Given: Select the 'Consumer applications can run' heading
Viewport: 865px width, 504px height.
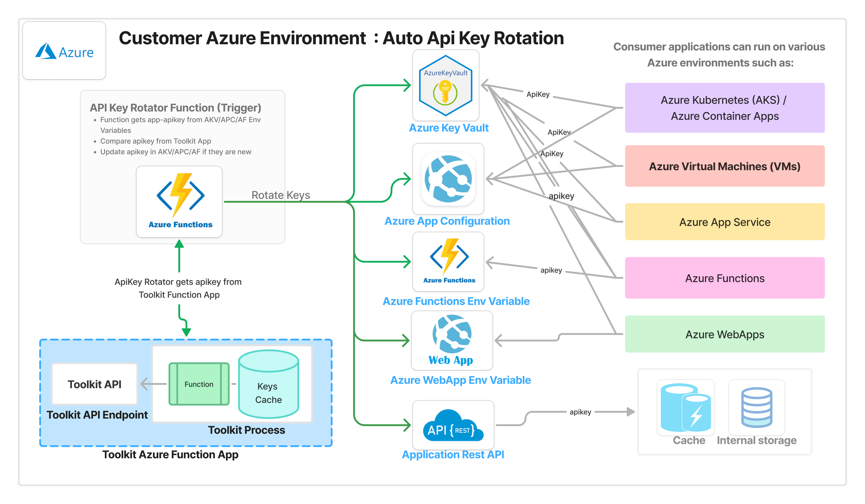Looking at the screenshot, I should pyautogui.click(x=719, y=54).
